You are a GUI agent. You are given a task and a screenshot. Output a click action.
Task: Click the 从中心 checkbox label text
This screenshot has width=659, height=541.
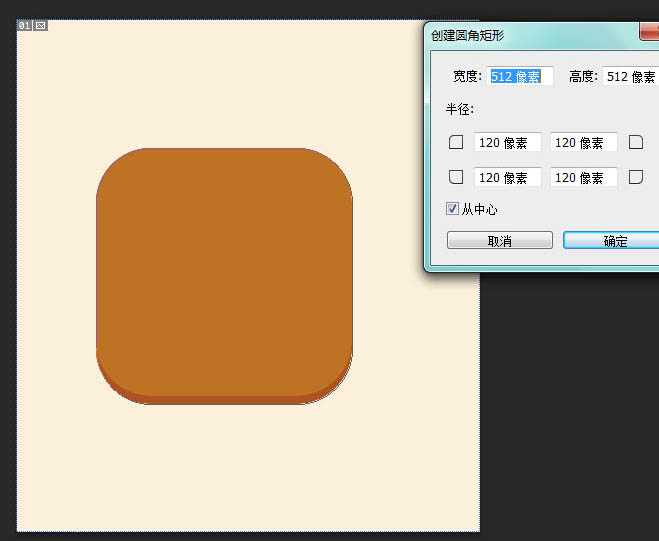[479, 210]
